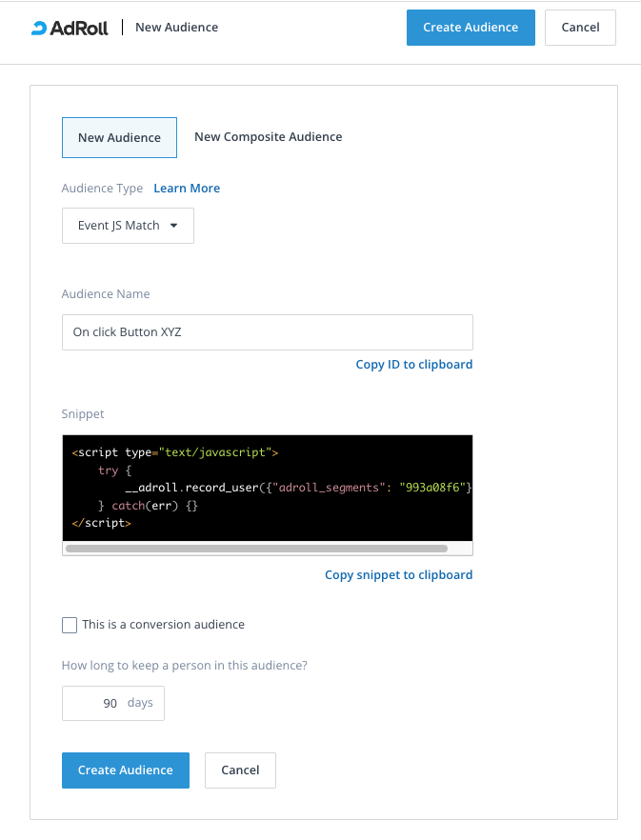Switch to the New Audience tab
Viewport: 641px width, 840px height.
(119, 137)
